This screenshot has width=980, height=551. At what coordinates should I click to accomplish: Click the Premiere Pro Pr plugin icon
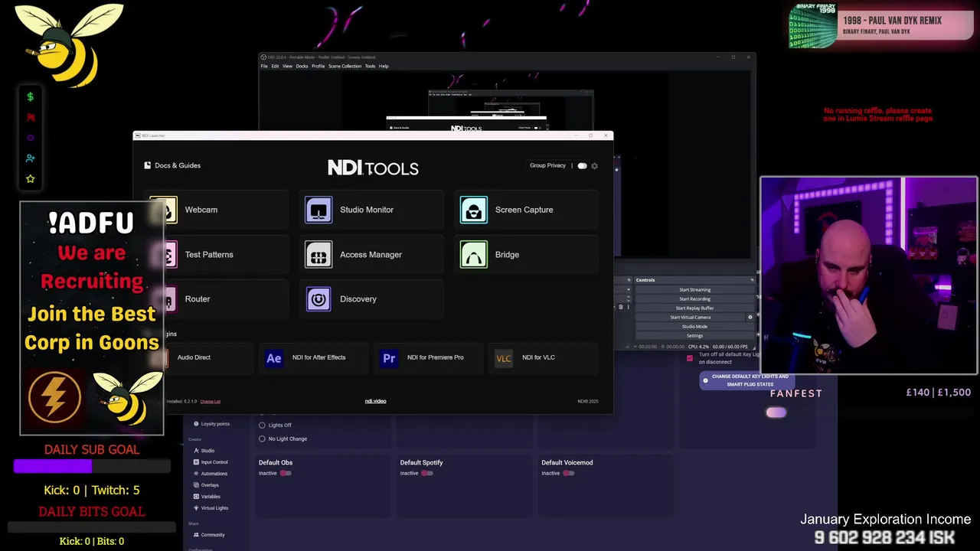click(x=389, y=357)
